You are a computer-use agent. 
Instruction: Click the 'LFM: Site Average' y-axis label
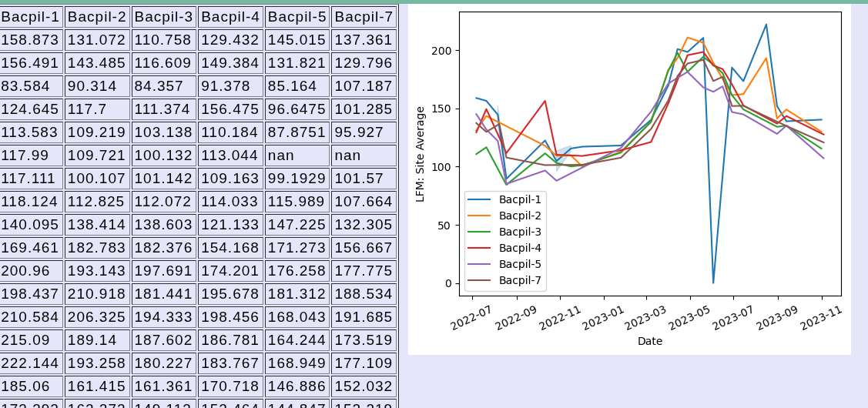click(421, 154)
